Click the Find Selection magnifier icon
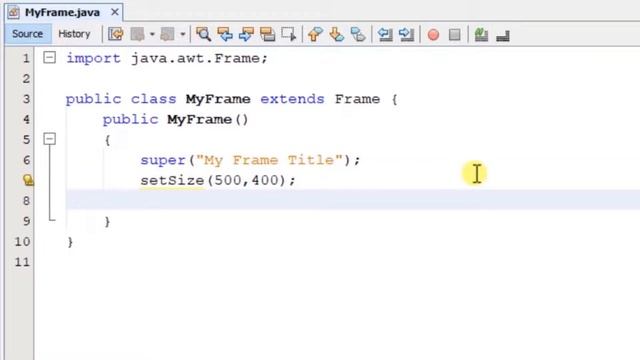 [x=203, y=34]
